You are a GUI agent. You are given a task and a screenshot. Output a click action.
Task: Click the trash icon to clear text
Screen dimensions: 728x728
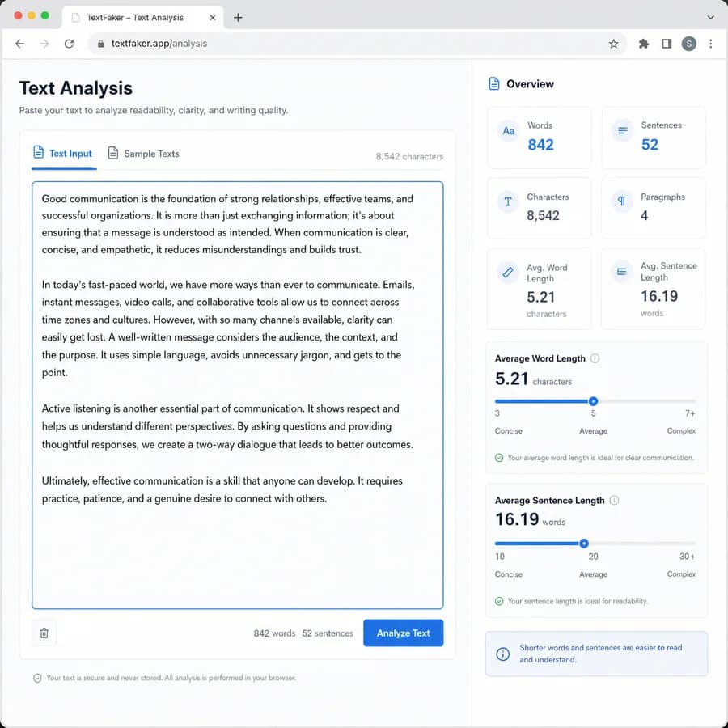point(44,633)
